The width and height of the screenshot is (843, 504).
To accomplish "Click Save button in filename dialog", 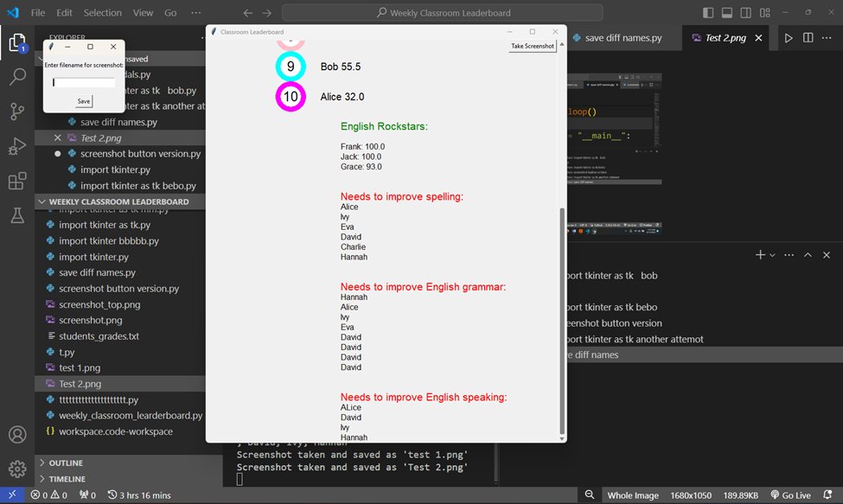I will click(x=84, y=101).
